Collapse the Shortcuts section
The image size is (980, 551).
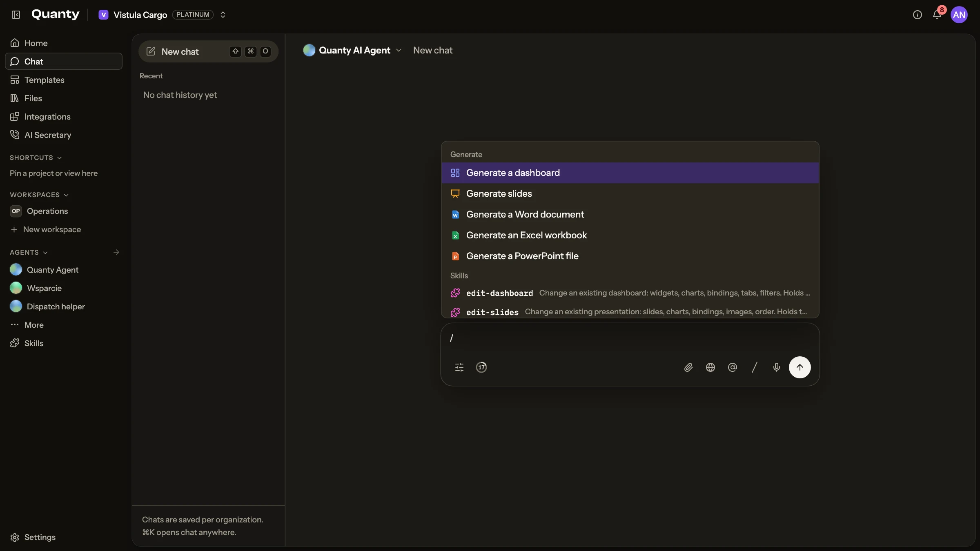pos(36,158)
